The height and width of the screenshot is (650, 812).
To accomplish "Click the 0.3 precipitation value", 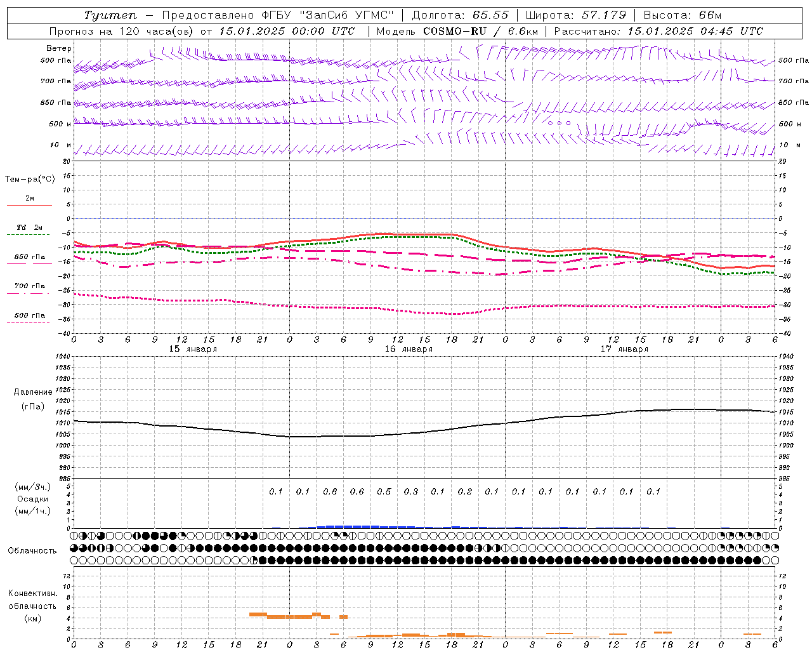I will pos(411,492).
